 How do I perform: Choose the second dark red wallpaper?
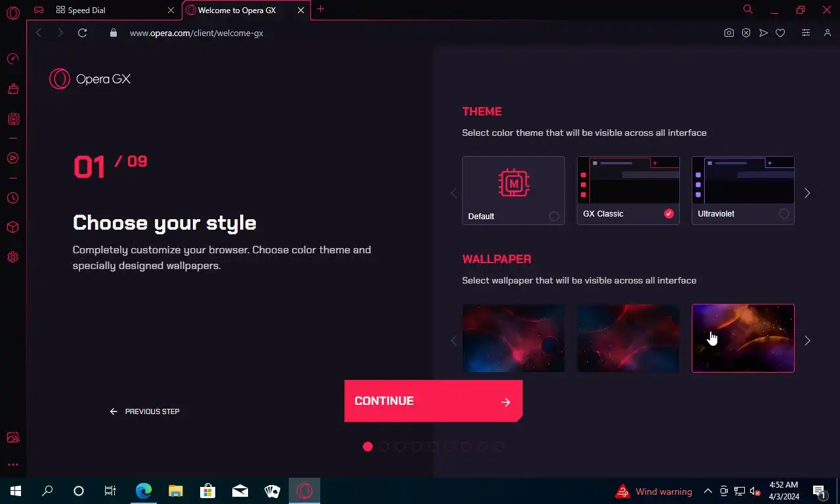[x=628, y=338]
